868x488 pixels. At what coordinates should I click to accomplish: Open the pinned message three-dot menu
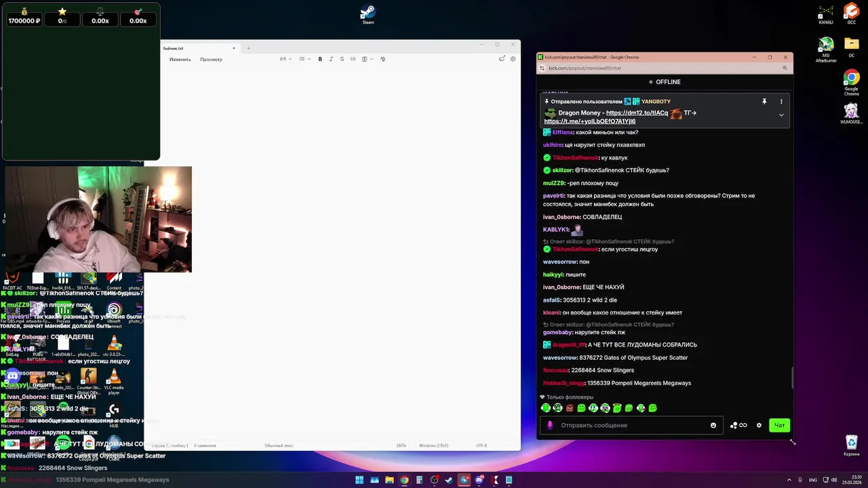[x=781, y=102]
